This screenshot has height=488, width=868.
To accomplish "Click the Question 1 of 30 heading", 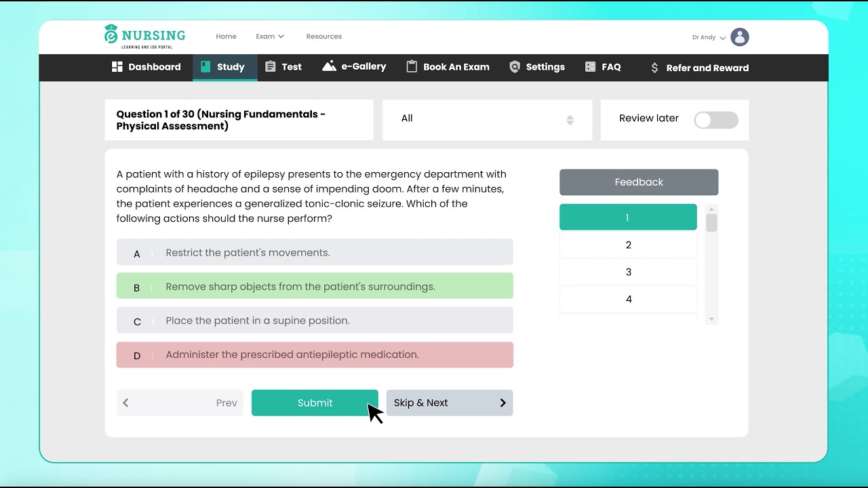I will (221, 120).
